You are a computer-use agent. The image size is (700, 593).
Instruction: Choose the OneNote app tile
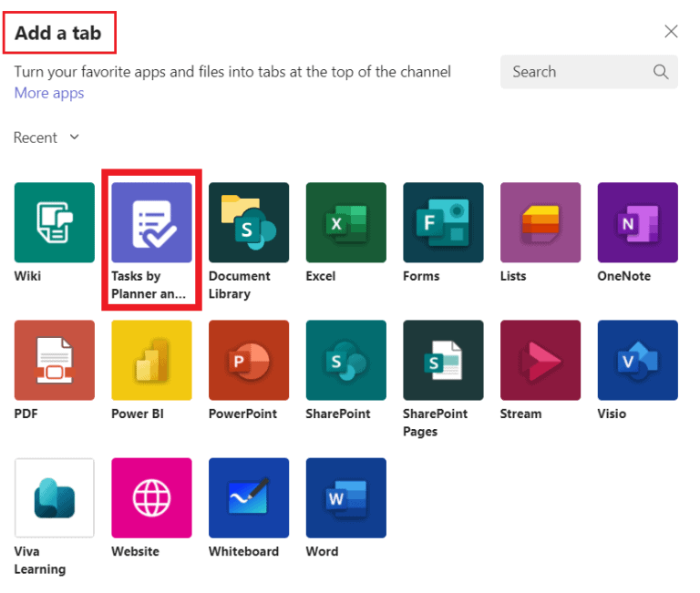637,222
